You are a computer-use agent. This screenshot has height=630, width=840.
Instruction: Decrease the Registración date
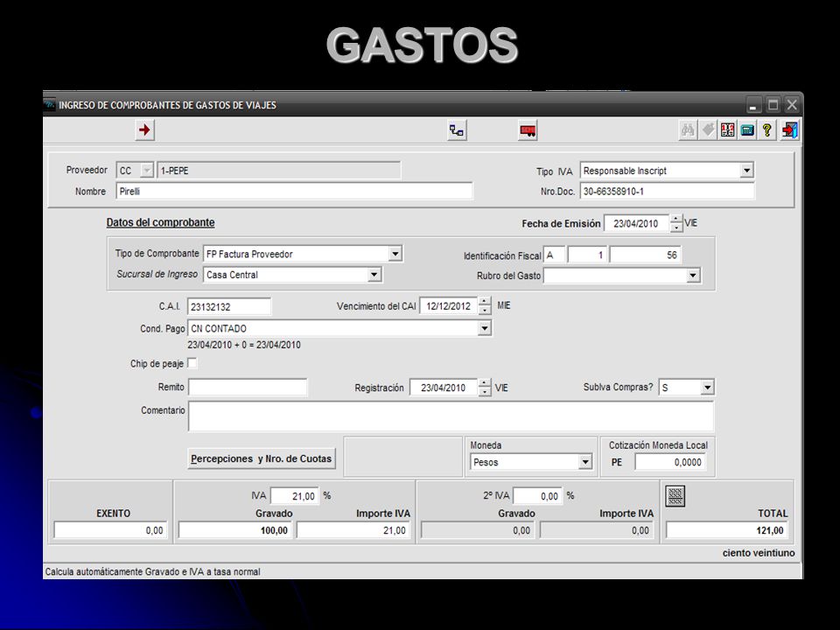[484, 392]
